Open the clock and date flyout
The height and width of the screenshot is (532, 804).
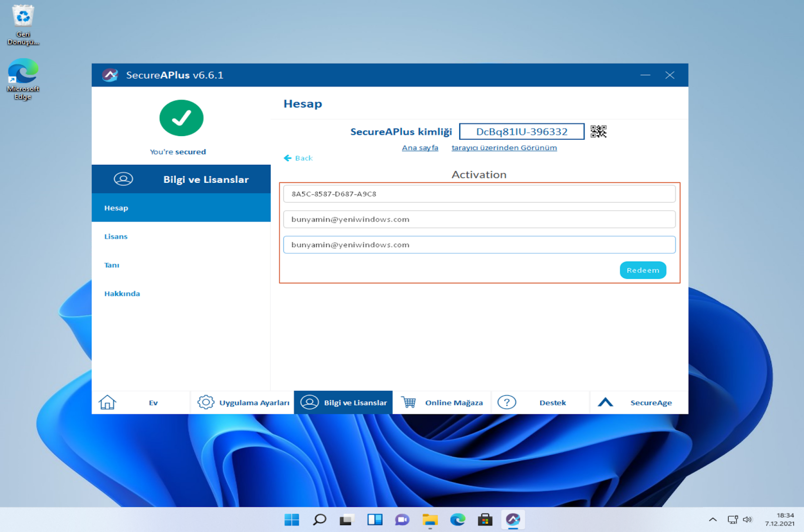click(x=780, y=519)
